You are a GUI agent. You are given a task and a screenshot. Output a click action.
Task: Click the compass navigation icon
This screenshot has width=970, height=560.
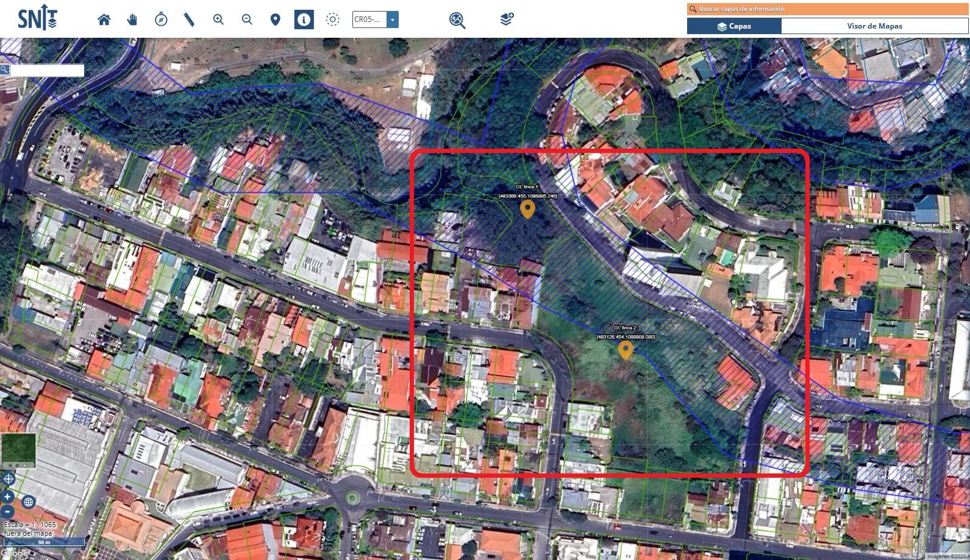[161, 19]
